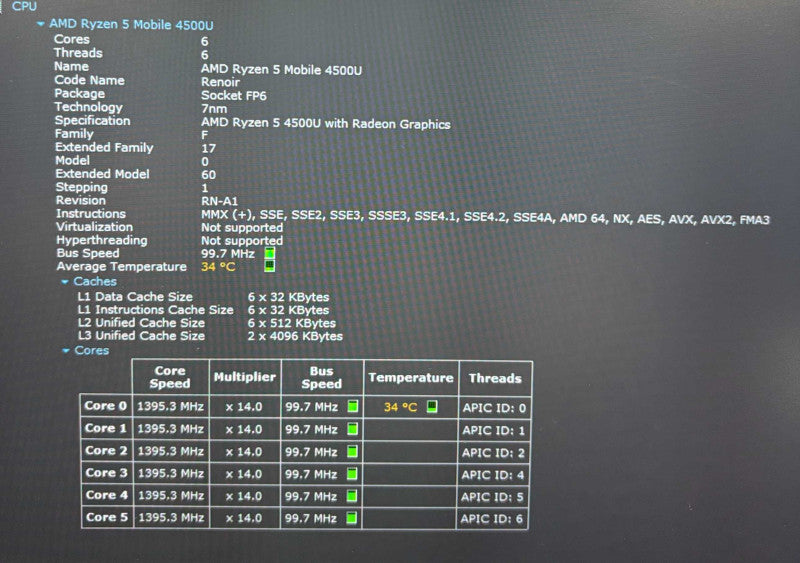Click Core 5 bus speed green indicator
The height and width of the screenshot is (563, 800).
pyautogui.click(x=351, y=518)
